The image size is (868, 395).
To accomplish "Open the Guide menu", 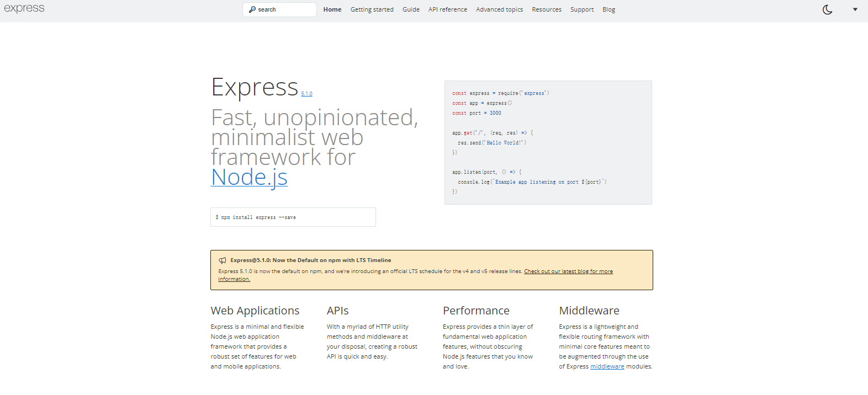I will 411,9.
